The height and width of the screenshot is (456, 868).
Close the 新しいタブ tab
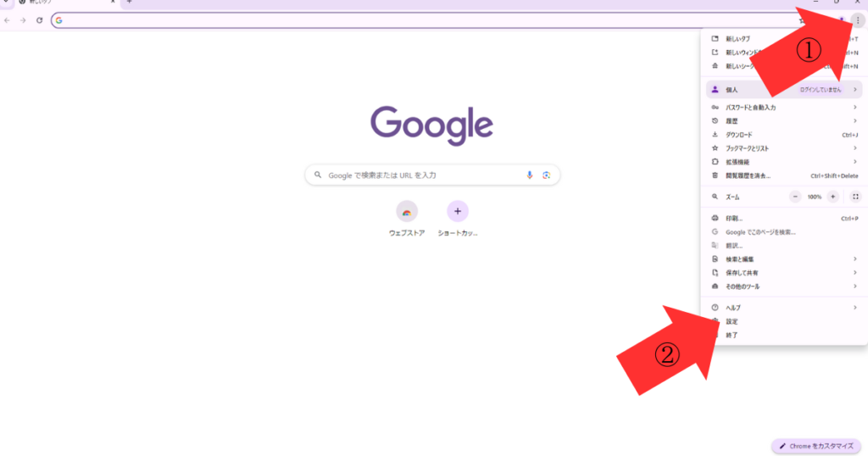[x=113, y=2]
